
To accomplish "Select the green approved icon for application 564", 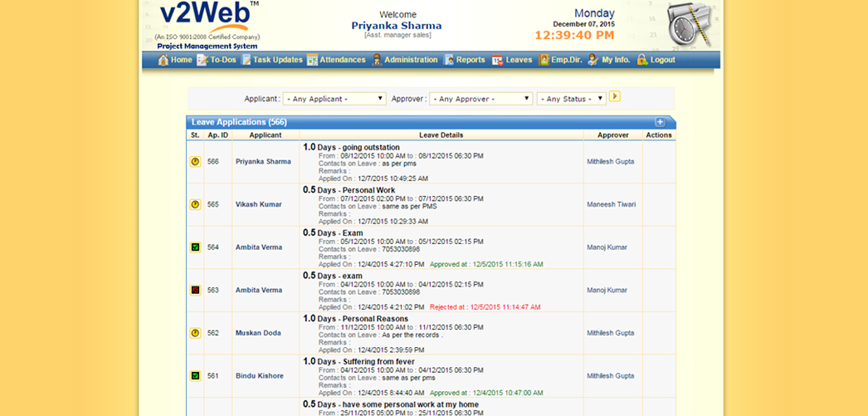I will click(x=195, y=247).
